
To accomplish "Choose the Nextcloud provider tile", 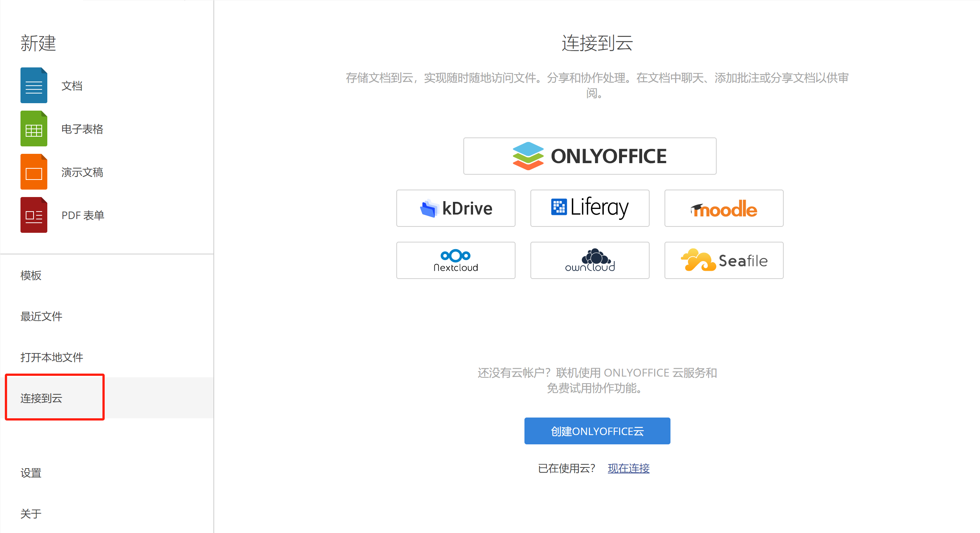I will (x=456, y=260).
